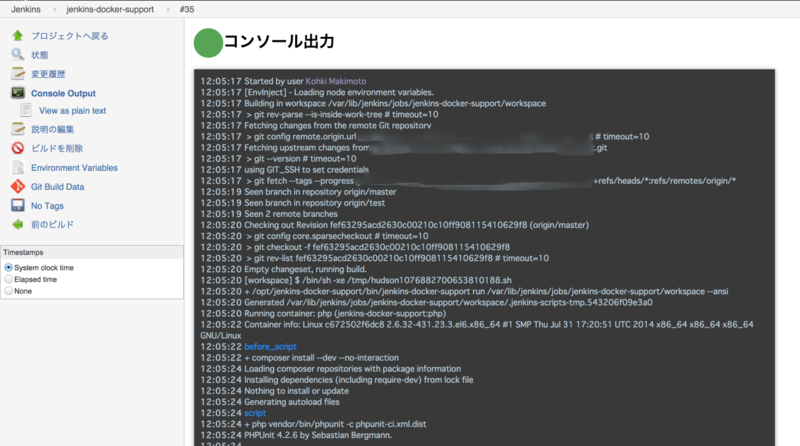800x446 pixels.
Task: Open user Kohki Makimoto link
Action: 336,81
